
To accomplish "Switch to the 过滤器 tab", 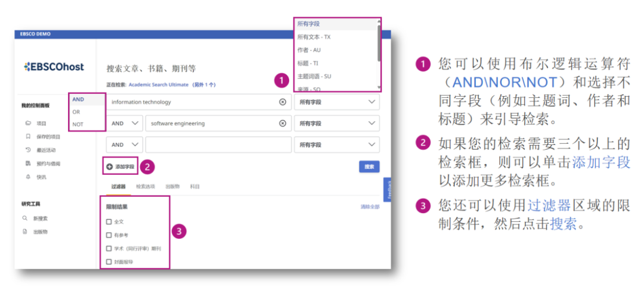I will pyautogui.click(x=118, y=187).
